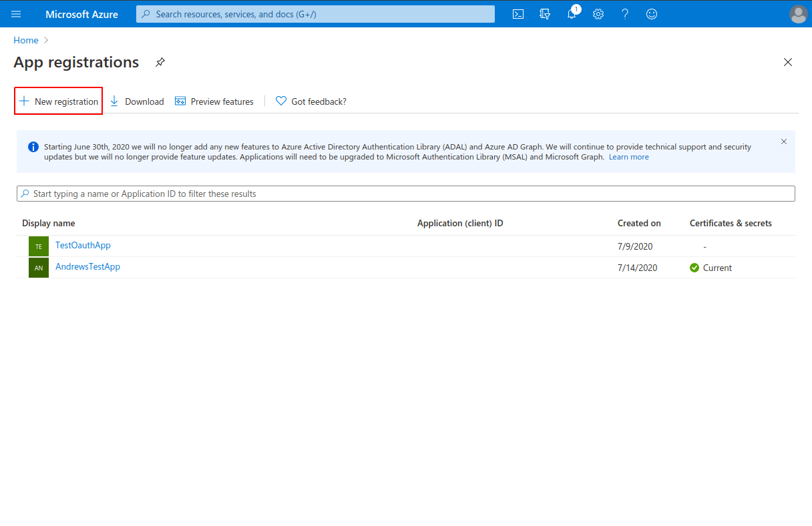
Task: Close the App registrations blade
Action: (788, 62)
